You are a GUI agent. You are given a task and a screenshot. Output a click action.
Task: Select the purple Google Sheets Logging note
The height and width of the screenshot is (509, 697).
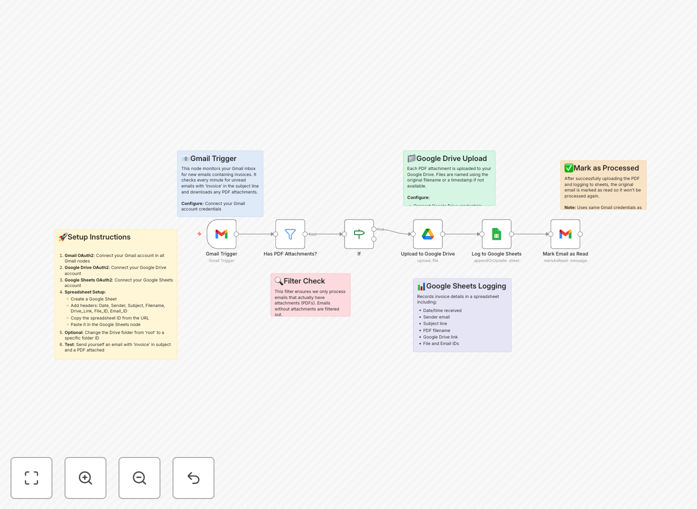point(462,315)
